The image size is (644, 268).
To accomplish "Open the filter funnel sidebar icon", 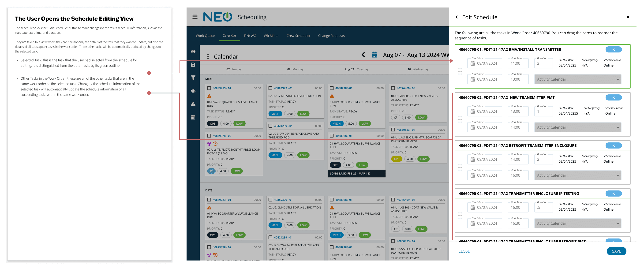I will tap(193, 78).
